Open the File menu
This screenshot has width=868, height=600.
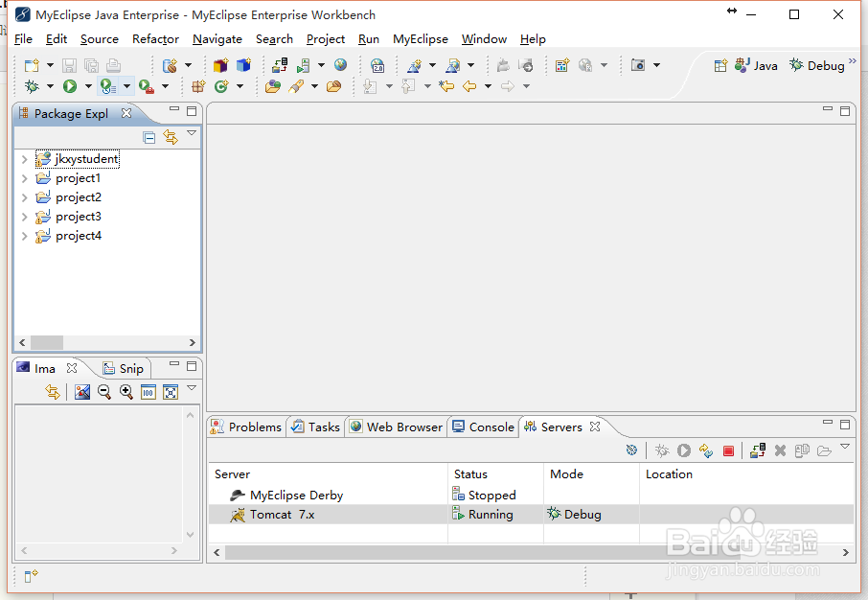coord(23,39)
